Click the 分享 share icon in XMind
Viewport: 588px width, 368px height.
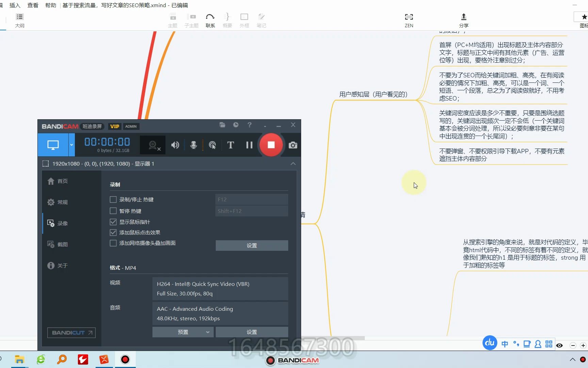click(464, 20)
